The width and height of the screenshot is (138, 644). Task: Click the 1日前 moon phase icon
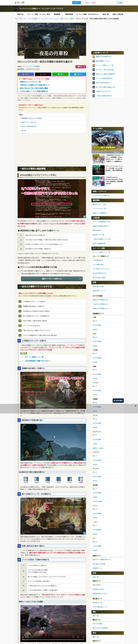80,479
